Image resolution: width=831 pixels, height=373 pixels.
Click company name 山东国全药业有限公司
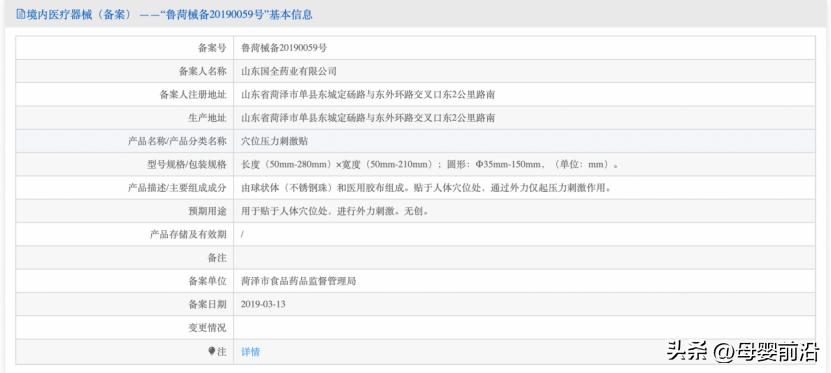click(x=289, y=72)
